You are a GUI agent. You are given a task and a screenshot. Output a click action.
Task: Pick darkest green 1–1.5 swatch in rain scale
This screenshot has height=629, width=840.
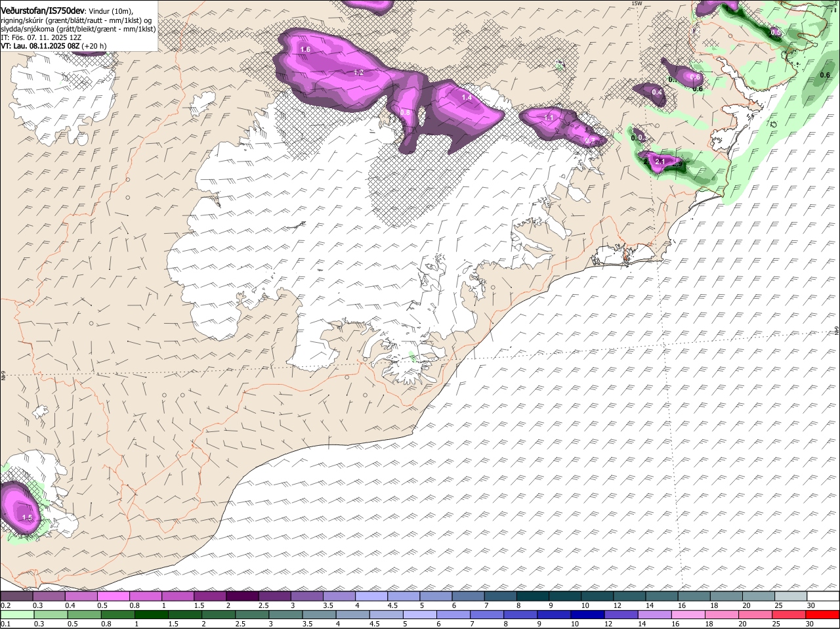(150, 615)
